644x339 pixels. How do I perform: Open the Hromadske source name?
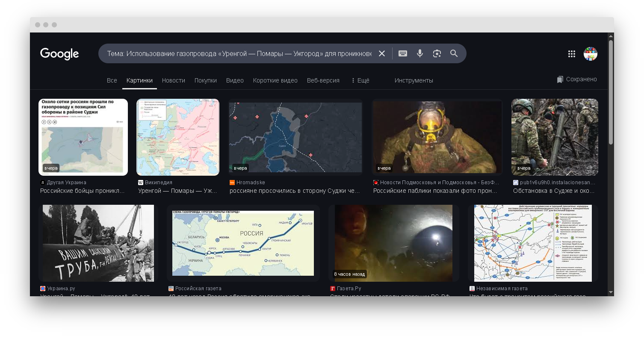tap(251, 183)
